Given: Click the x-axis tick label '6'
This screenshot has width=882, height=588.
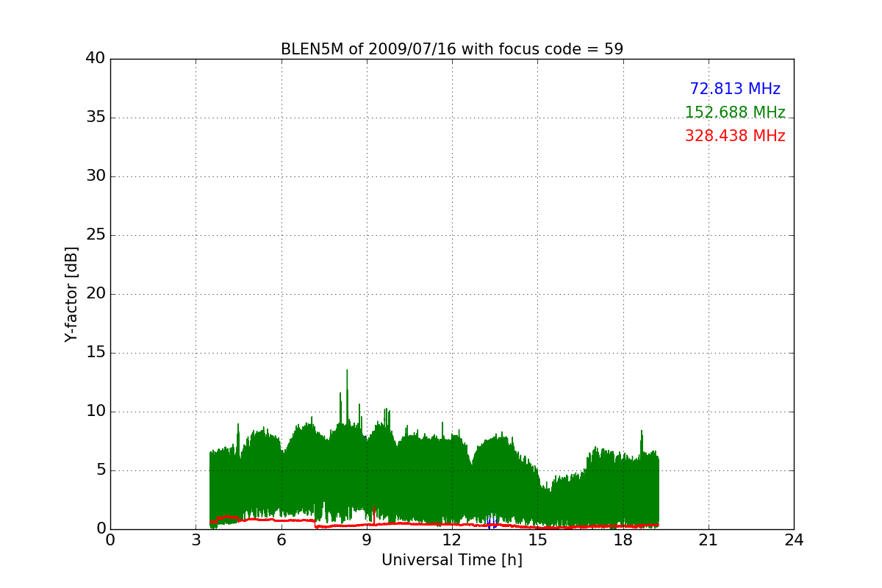Looking at the screenshot, I should click(x=282, y=540).
